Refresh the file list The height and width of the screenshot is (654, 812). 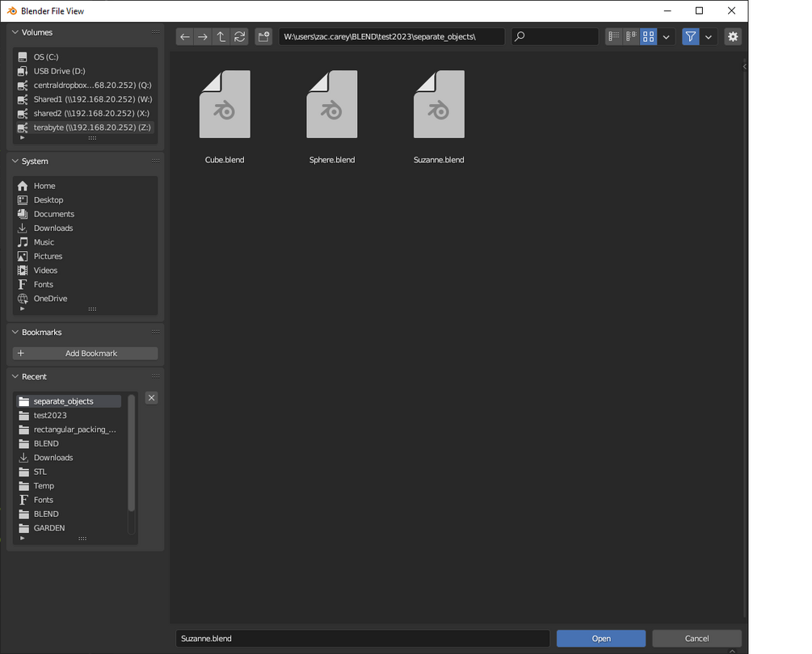coord(239,36)
